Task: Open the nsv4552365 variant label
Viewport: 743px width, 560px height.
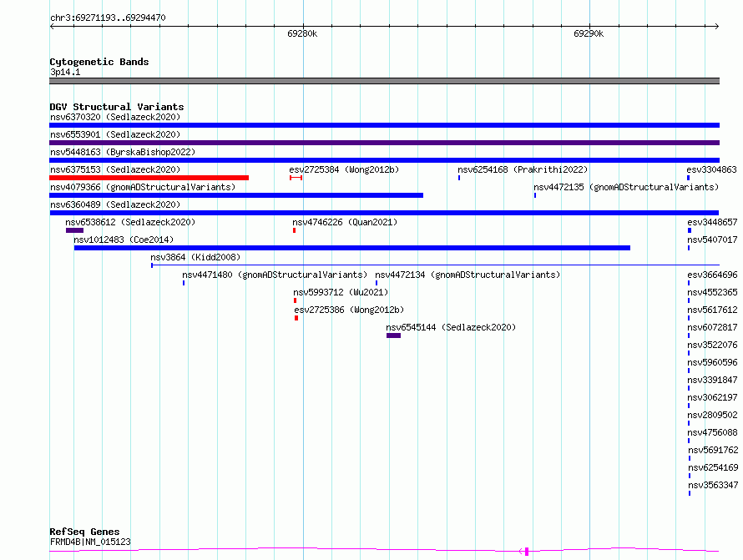Action: click(x=712, y=292)
